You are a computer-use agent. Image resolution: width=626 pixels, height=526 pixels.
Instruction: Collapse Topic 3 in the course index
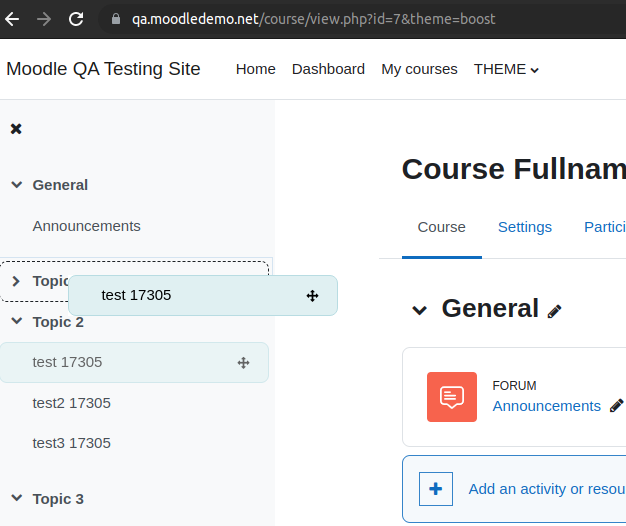pos(16,498)
